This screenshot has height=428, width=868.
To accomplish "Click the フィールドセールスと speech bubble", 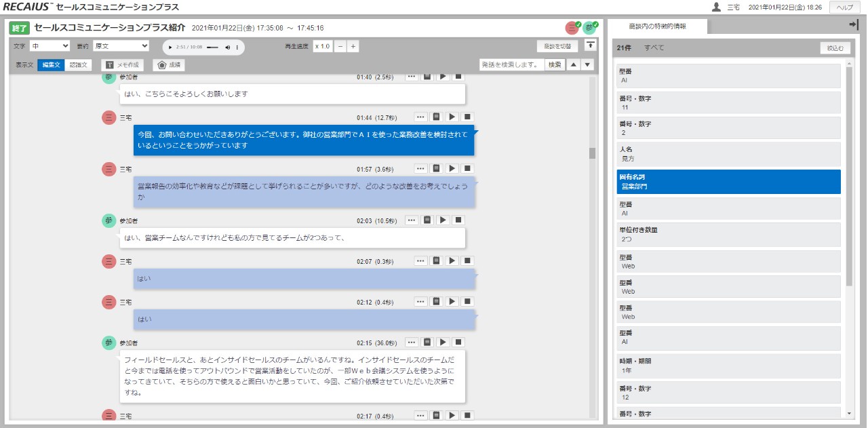I will coord(292,376).
